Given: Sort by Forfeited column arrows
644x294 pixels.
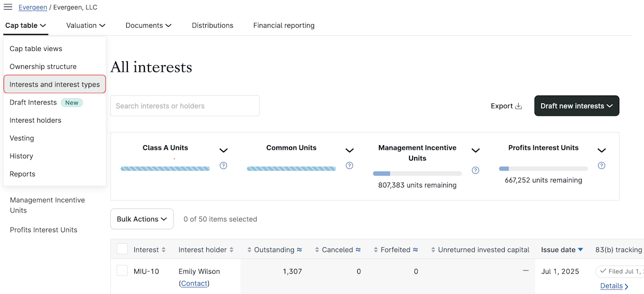Looking at the screenshot, I should [376, 250].
